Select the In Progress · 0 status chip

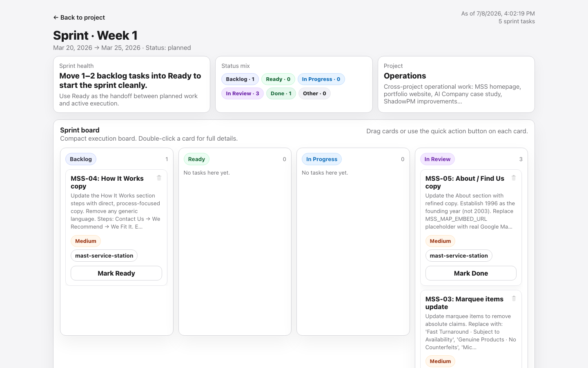(x=321, y=79)
